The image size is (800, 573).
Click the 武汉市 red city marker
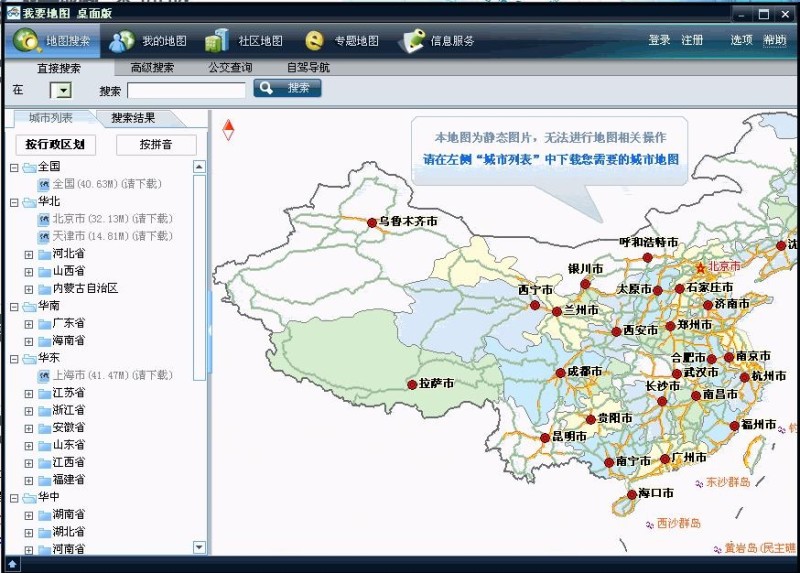tap(677, 373)
